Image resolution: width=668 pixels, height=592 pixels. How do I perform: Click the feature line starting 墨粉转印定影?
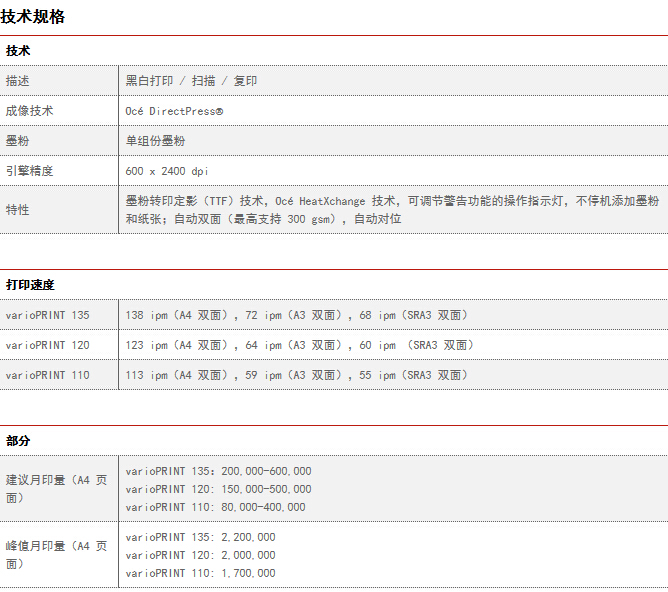[x=392, y=201]
